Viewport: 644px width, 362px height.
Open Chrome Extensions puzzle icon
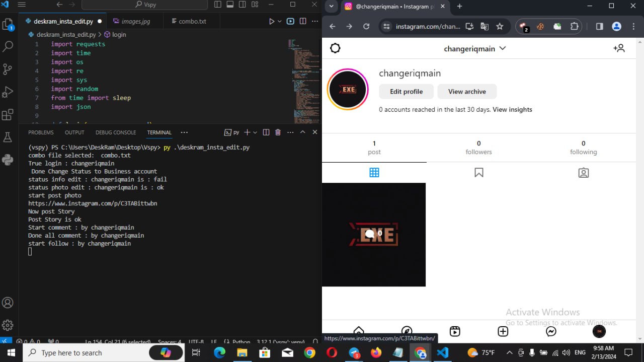[x=574, y=27]
